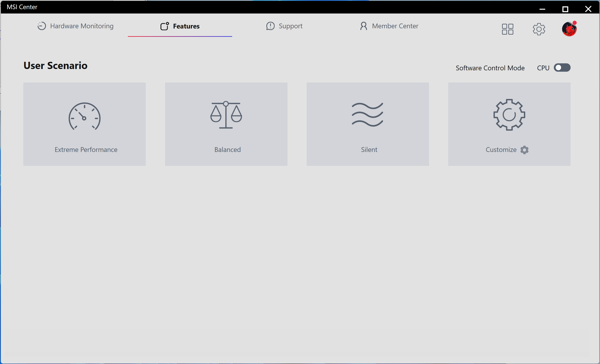This screenshot has height=364, width=600.
Task: Click the red notification dot on avatar
Action: point(575,23)
